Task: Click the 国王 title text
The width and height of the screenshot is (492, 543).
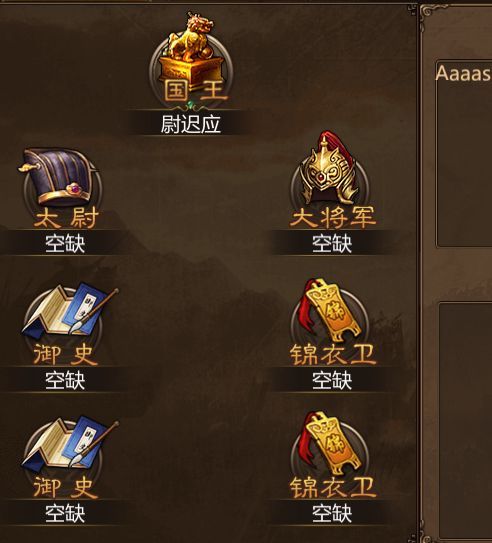Action: (195, 90)
